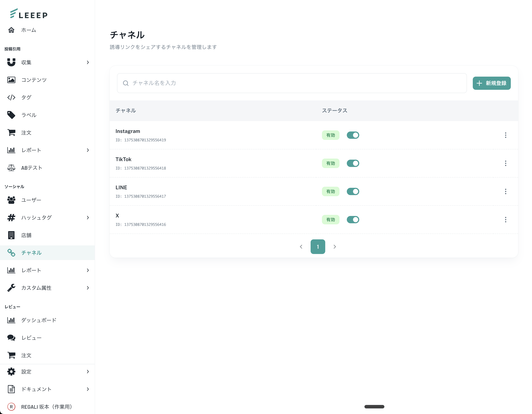Expand the ドキュメント menu arrow
The height and width of the screenshot is (414, 532).
(88, 389)
